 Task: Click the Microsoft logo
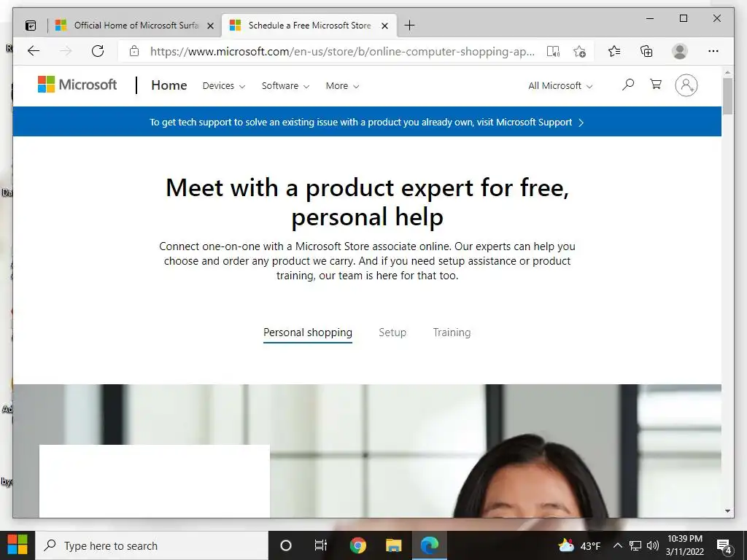coord(77,85)
